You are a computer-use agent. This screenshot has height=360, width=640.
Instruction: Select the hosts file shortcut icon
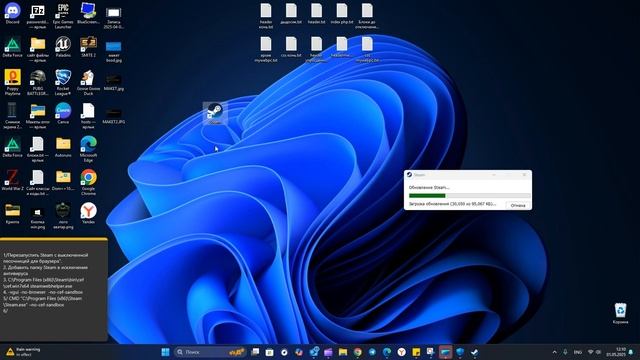[x=88, y=116]
